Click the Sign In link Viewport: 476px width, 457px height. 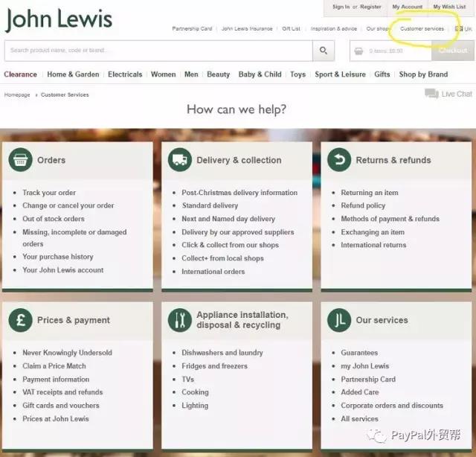click(x=341, y=7)
